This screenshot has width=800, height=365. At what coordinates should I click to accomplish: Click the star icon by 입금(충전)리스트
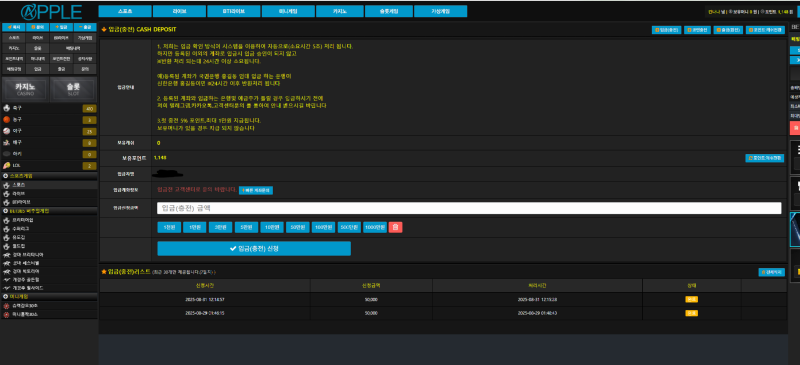[x=104, y=272]
